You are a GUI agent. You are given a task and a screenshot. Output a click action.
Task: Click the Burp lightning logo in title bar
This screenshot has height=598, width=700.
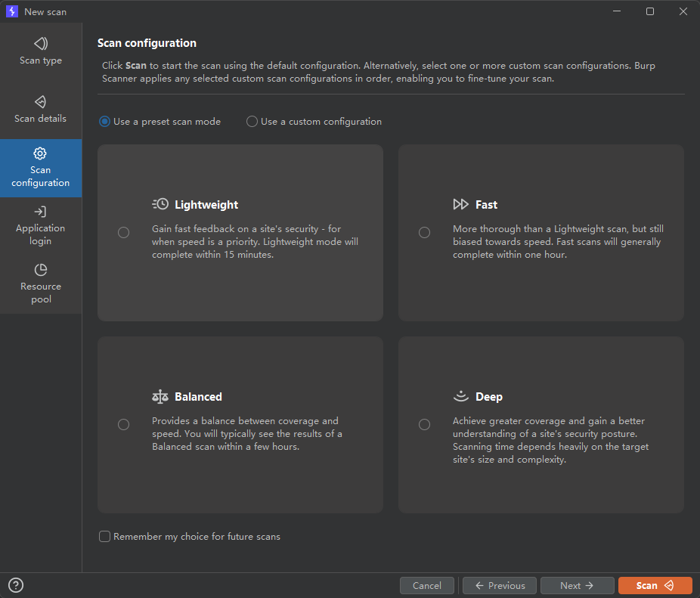click(12, 11)
